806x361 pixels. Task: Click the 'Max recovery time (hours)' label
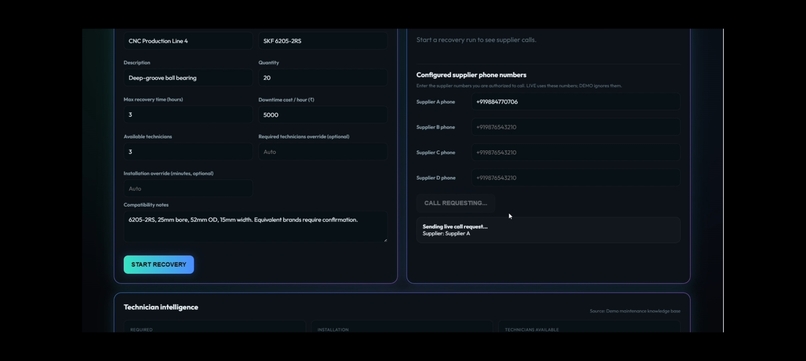[153, 99]
